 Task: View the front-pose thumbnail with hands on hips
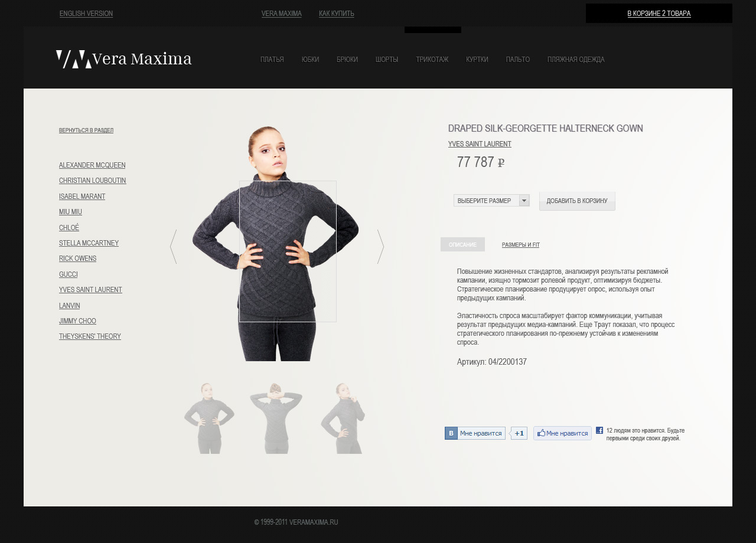coord(209,418)
